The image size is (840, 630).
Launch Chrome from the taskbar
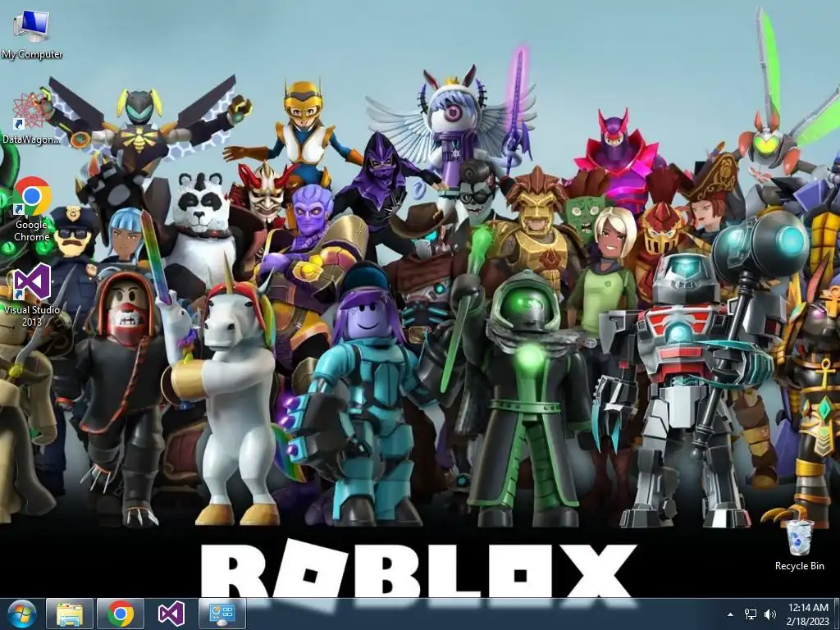(121, 614)
